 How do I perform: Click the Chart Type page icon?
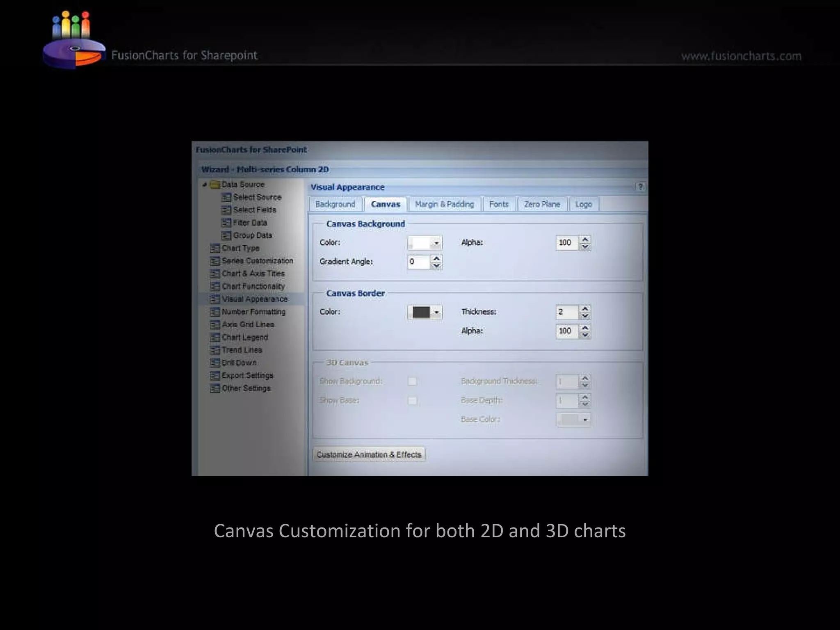pyautogui.click(x=215, y=248)
